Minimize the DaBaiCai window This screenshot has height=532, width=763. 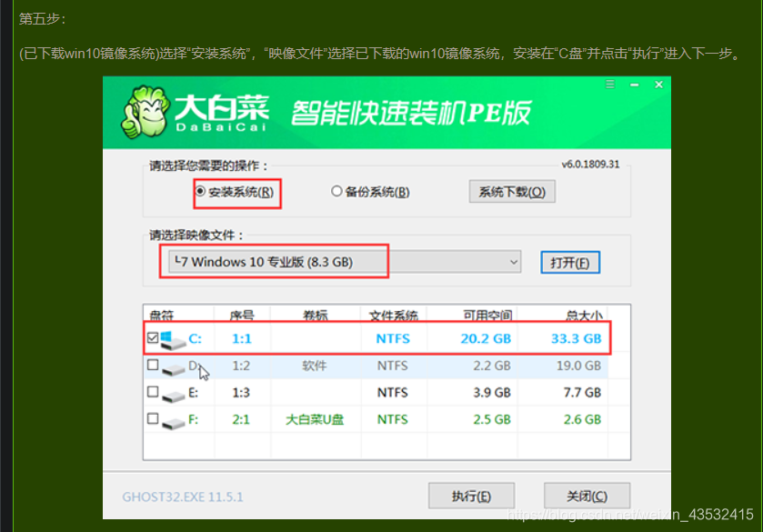[x=634, y=85]
